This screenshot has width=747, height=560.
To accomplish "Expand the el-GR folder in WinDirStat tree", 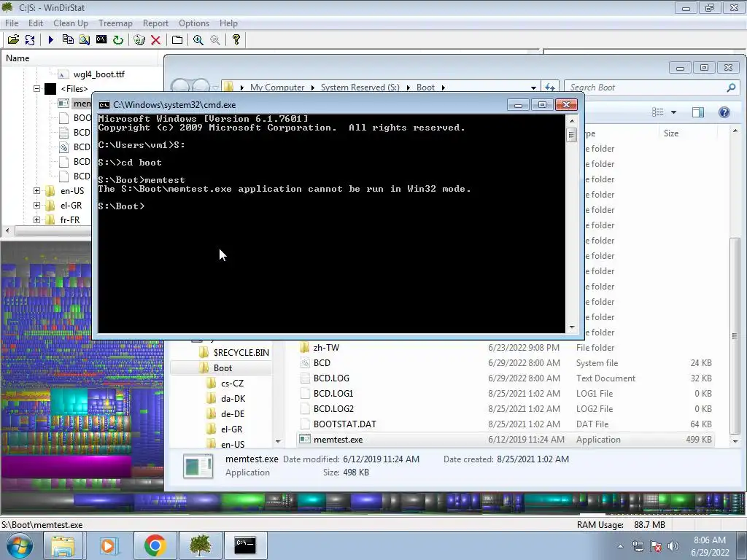I will 36,205.
